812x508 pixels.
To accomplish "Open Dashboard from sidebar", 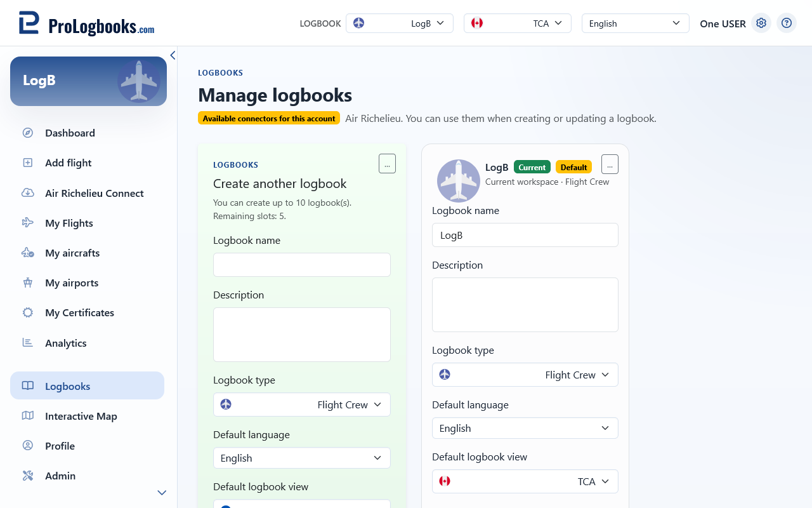I will (87, 133).
